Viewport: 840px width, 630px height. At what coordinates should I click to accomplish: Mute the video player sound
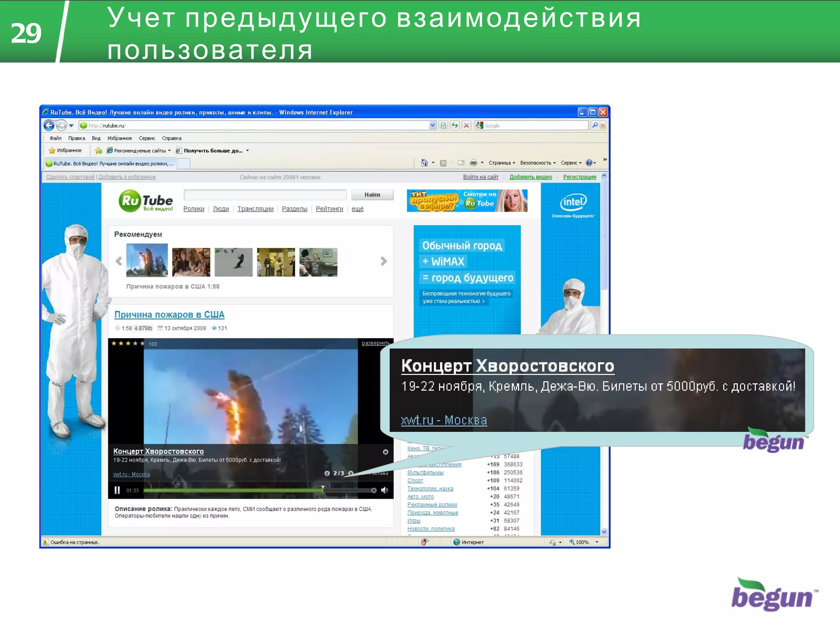[x=385, y=490]
